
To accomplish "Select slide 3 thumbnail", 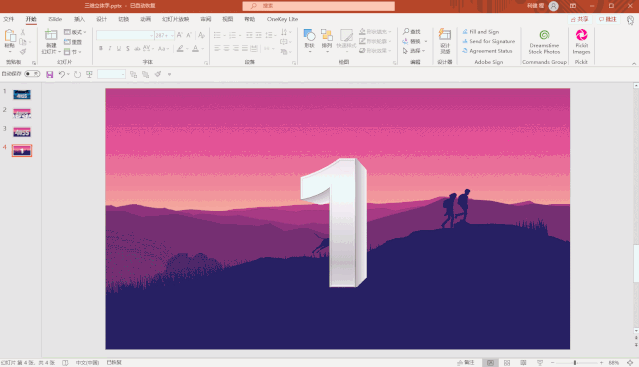I will (x=22, y=132).
